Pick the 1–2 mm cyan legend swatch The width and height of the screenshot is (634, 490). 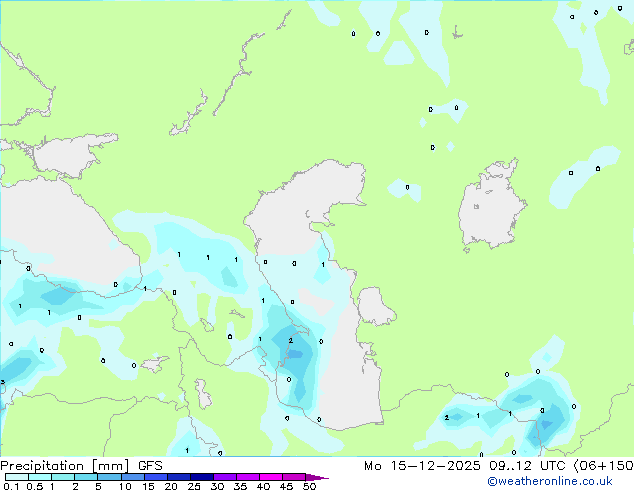pyautogui.click(x=63, y=477)
